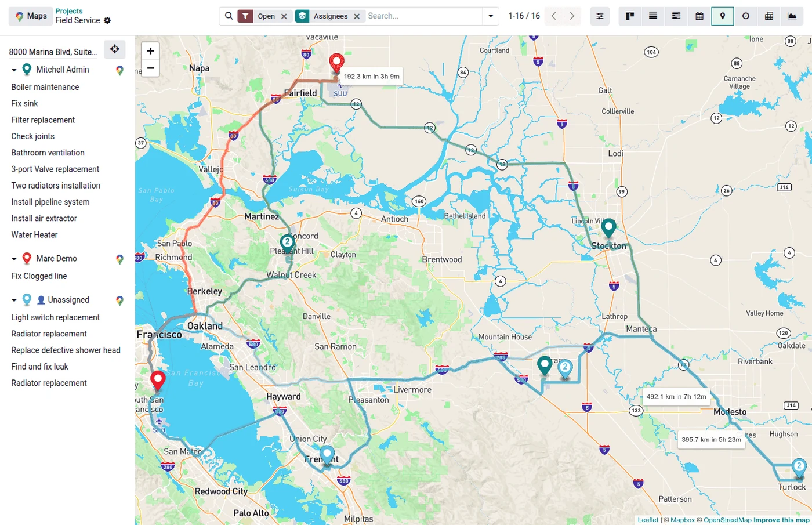The width and height of the screenshot is (812, 525).
Task: Select the Find and fix leak task
Action: point(39,367)
